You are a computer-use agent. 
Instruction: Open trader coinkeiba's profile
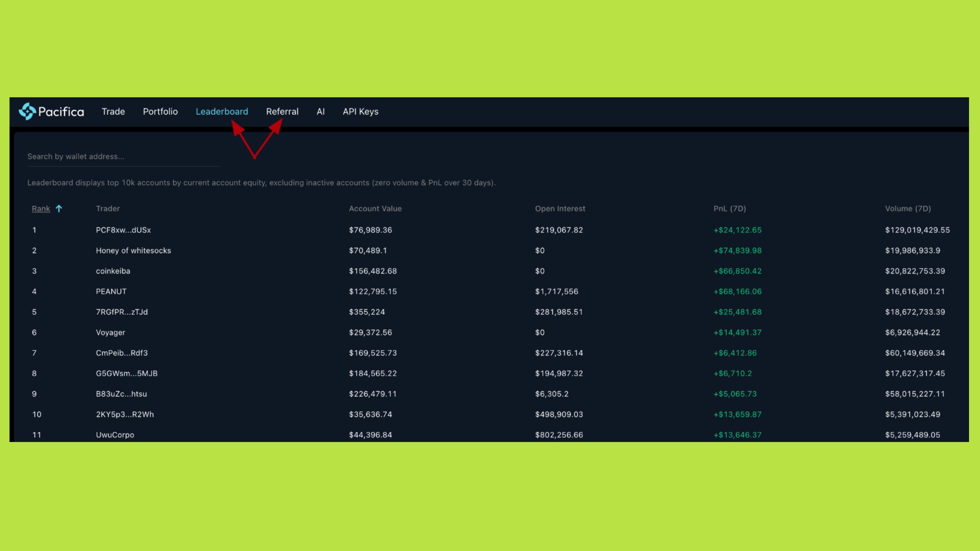(x=113, y=271)
